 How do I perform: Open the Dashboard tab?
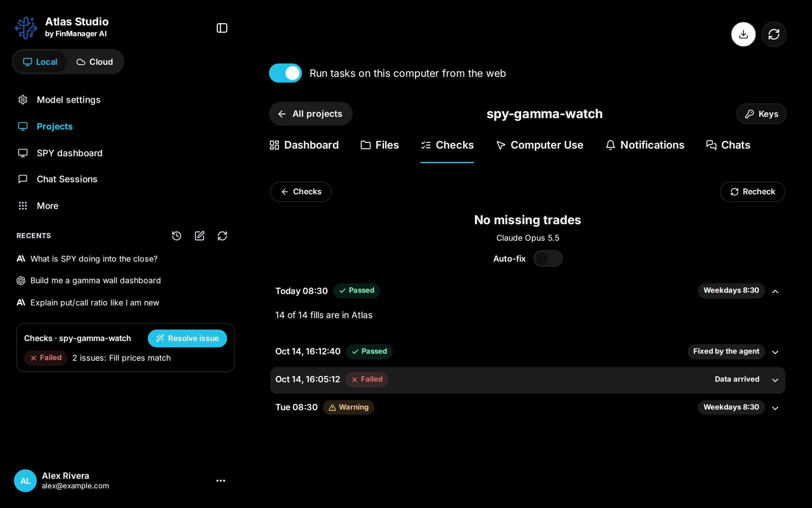coord(304,145)
